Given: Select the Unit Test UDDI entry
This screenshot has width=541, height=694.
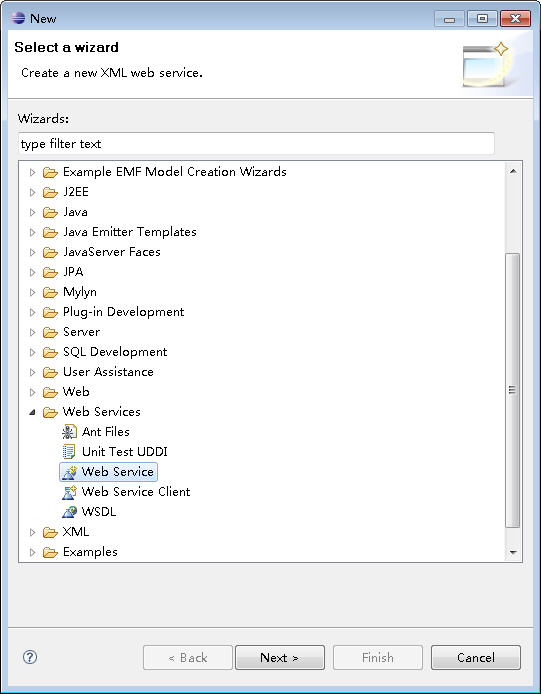Looking at the screenshot, I should pyautogui.click(x=124, y=451).
